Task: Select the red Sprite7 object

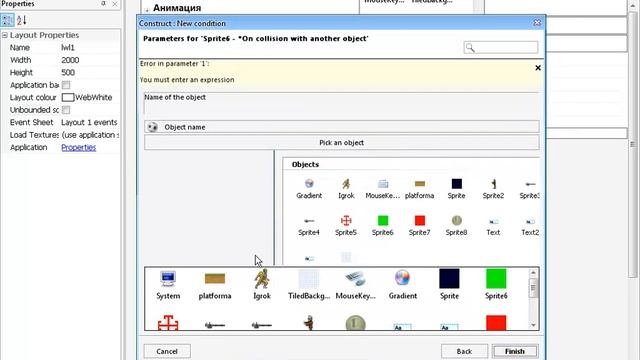Action: click(x=419, y=225)
